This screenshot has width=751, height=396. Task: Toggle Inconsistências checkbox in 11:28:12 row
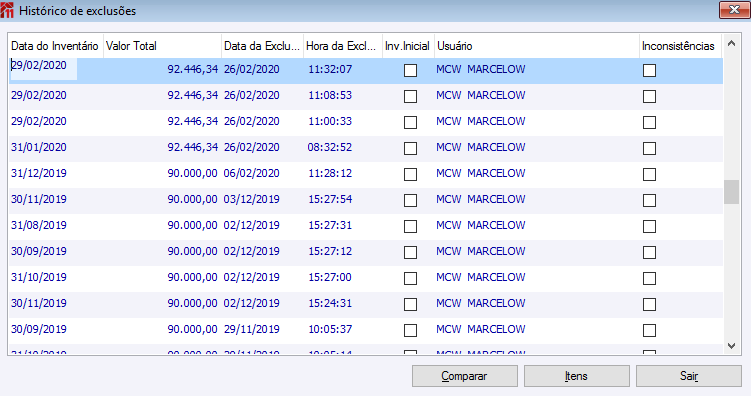(x=649, y=174)
